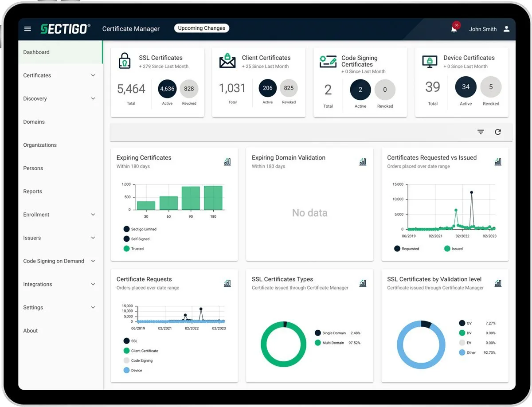
Task: Open the hamburger navigation menu
Action: click(x=27, y=29)
